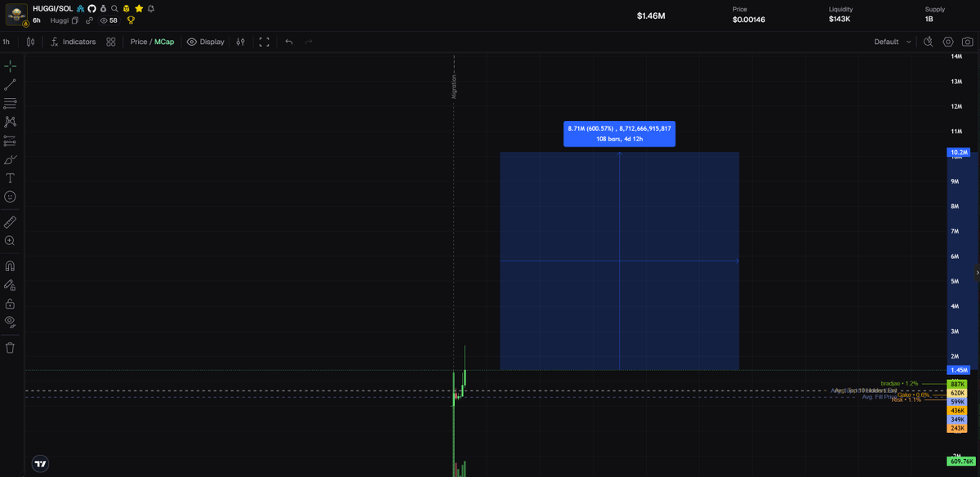This screenshot has height=477, width=980.
Task: Enter fullscreen chart mode
Action: coord(264,42)
